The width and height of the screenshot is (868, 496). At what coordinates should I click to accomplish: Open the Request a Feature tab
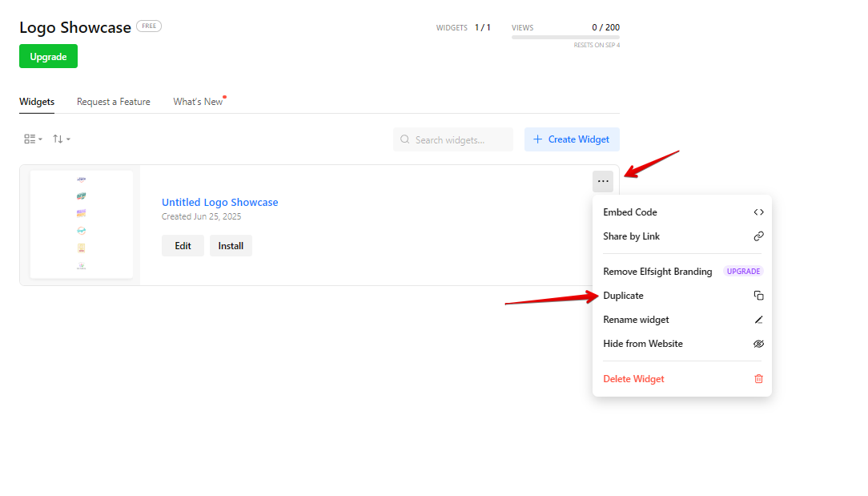(x=114, y=102)
